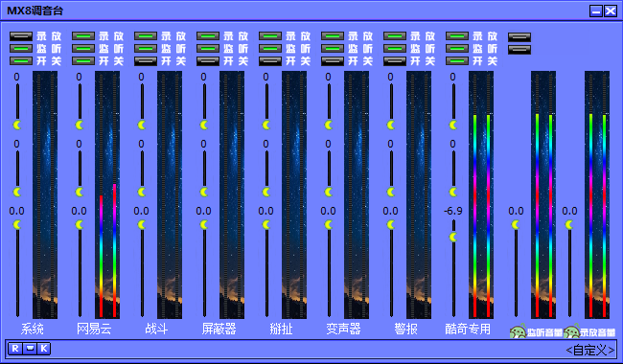Disable 录放 toggle for 变声器 channel
The width and height of the screenshot is (623, 364).
click(333, 36)
